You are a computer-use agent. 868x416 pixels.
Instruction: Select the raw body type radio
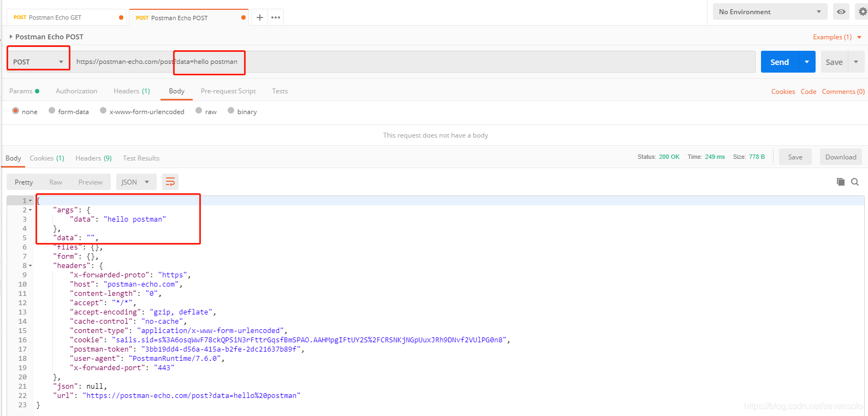tap(199, 110)
